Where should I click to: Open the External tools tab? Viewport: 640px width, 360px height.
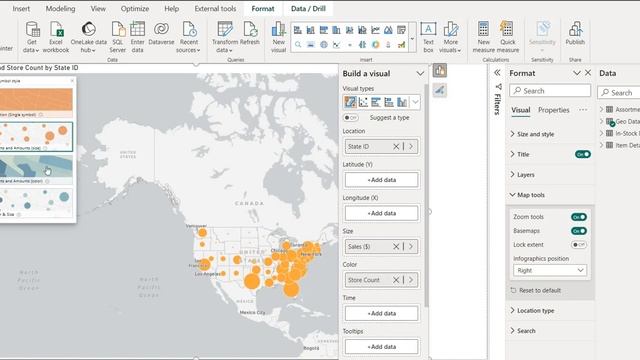point(215,9)
